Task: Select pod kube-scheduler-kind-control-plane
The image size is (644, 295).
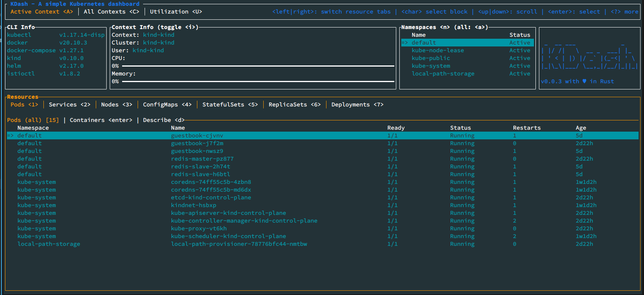Action: (323, 236)
